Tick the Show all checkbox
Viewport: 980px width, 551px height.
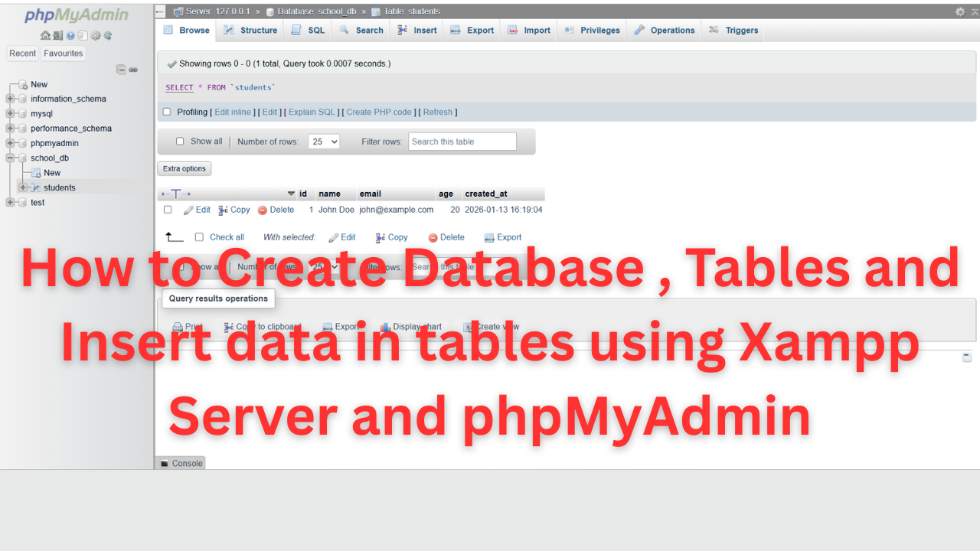181,142
